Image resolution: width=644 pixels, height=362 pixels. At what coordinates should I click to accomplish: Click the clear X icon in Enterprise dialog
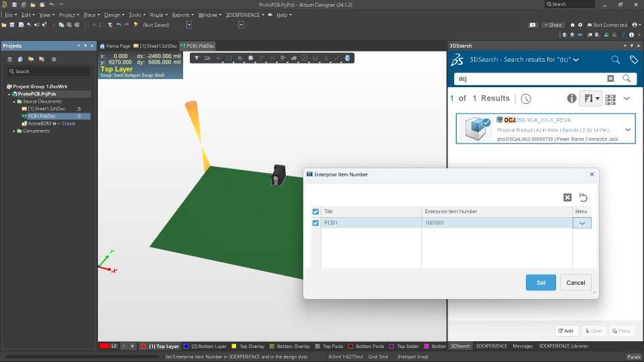568,197
